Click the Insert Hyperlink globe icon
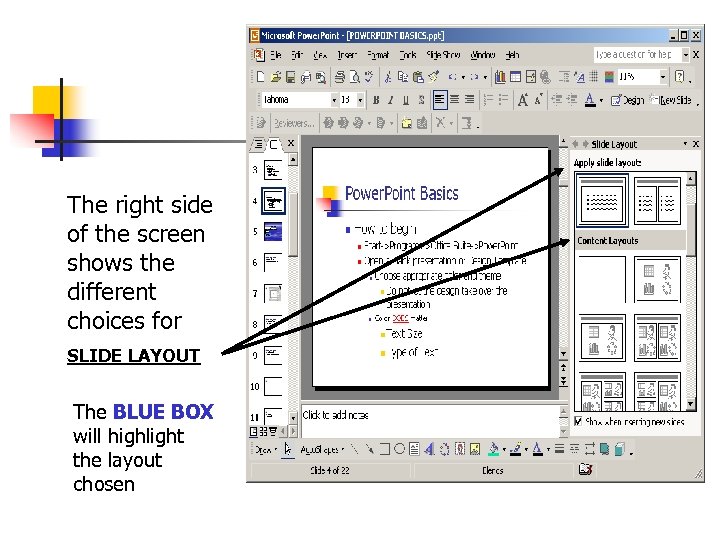 545,77
